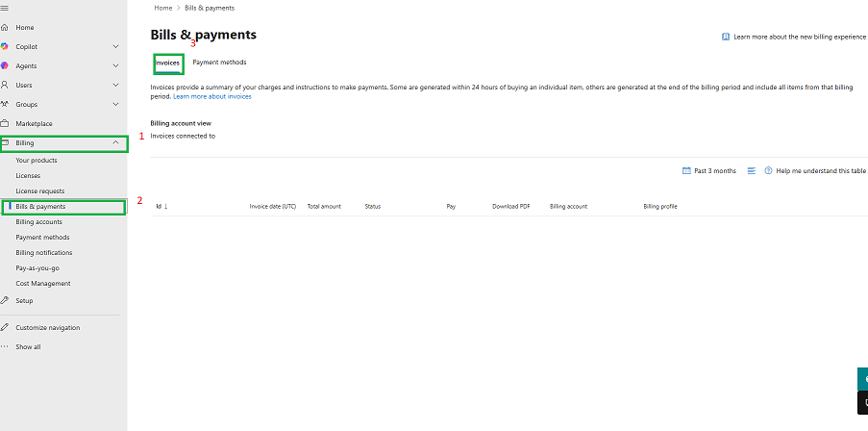
Task: Click Billing account column header
Action: click(568, 206)
